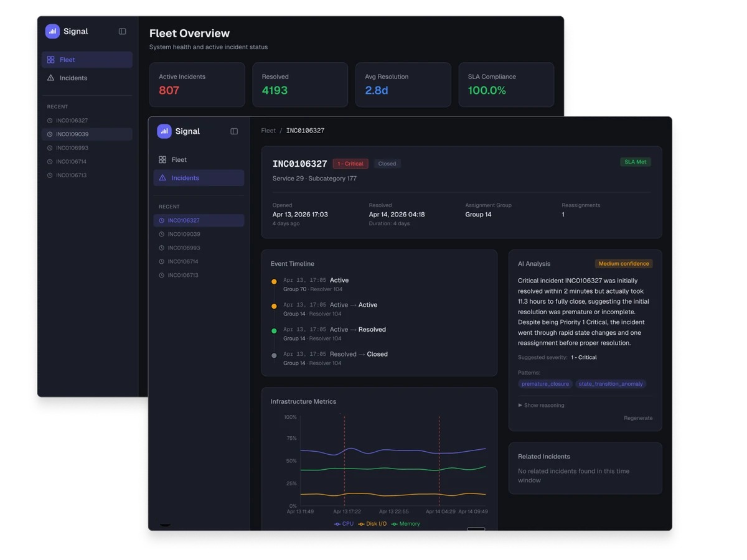Collapse the sidebar in back Fleet Overview window
747x560 pixels.
click(122, 31)
